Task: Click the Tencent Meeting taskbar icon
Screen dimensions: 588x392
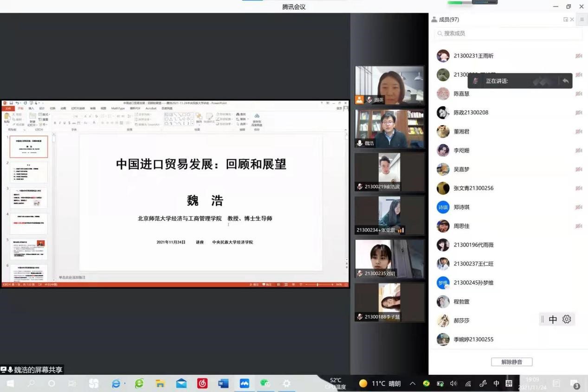Action: tap(244, 383)
